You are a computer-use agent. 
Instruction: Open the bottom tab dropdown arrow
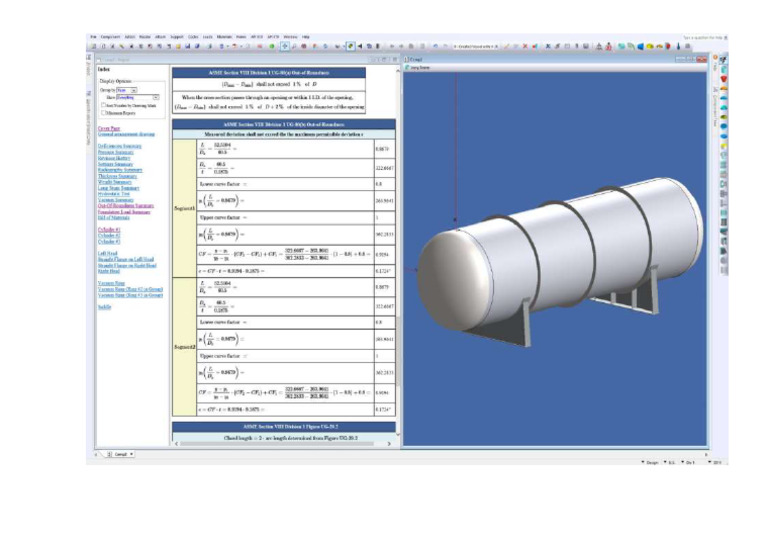tap(131, 454)
